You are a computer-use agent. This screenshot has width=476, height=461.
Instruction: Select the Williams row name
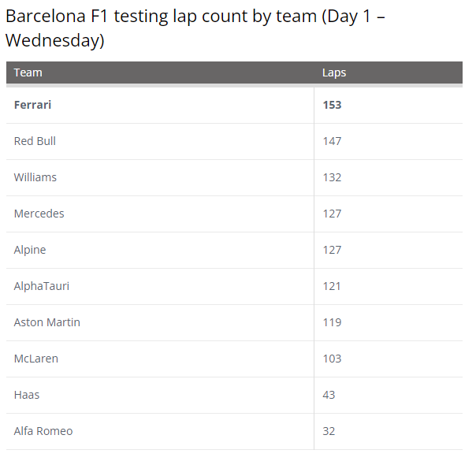(x=35, y=177)
